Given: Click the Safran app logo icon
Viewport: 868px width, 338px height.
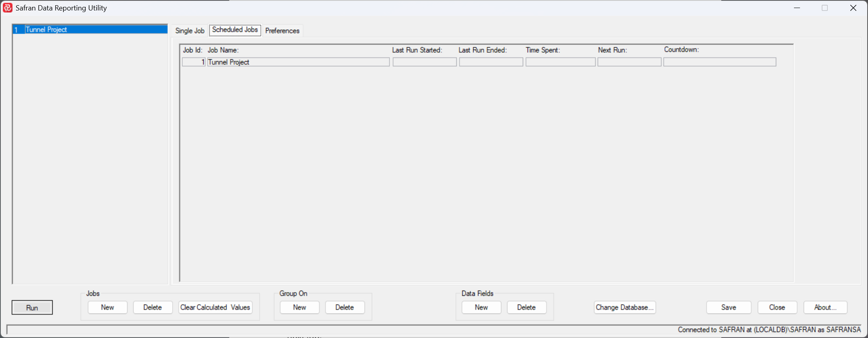Looking at the screenshot, I should point(8,8).
